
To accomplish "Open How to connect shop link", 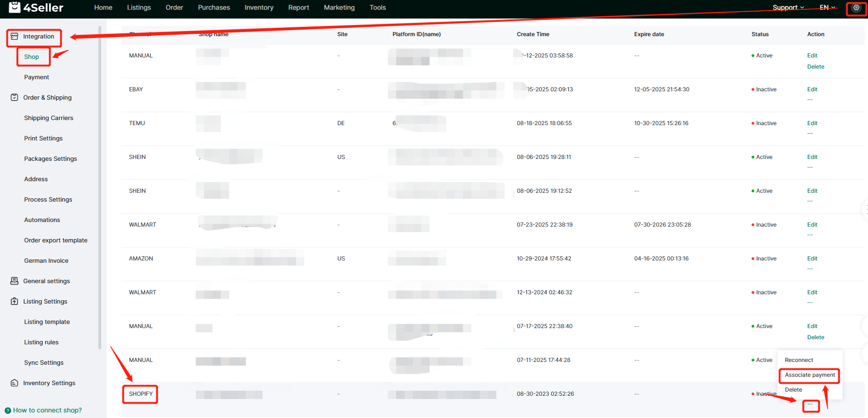I will point(47,410).
